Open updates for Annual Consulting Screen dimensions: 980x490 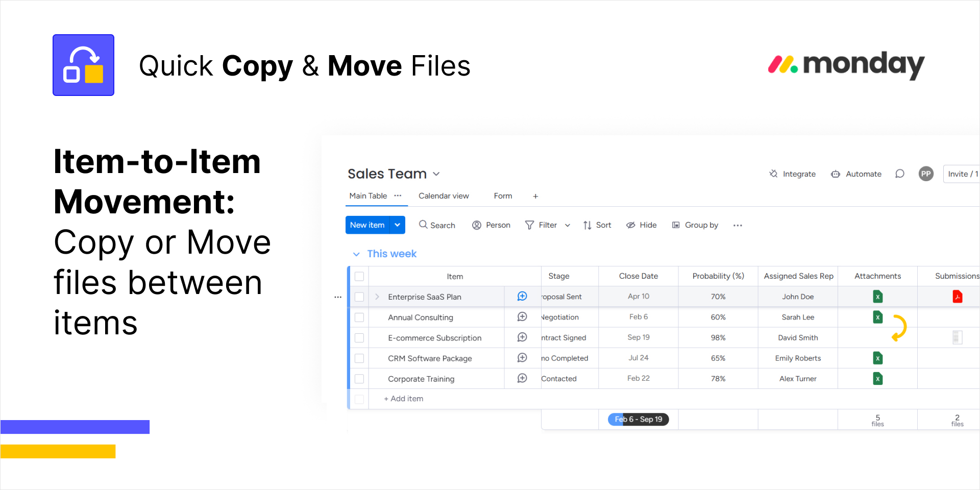point(522,317)
